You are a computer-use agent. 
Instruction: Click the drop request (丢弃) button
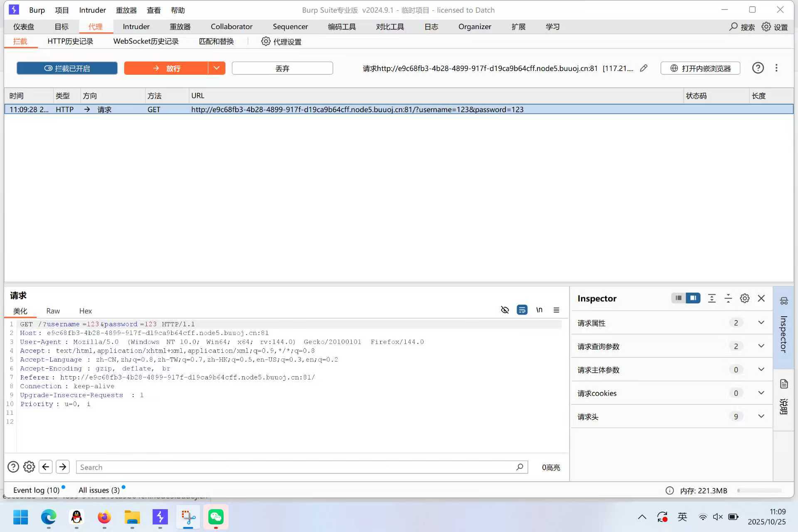(282, 68)
